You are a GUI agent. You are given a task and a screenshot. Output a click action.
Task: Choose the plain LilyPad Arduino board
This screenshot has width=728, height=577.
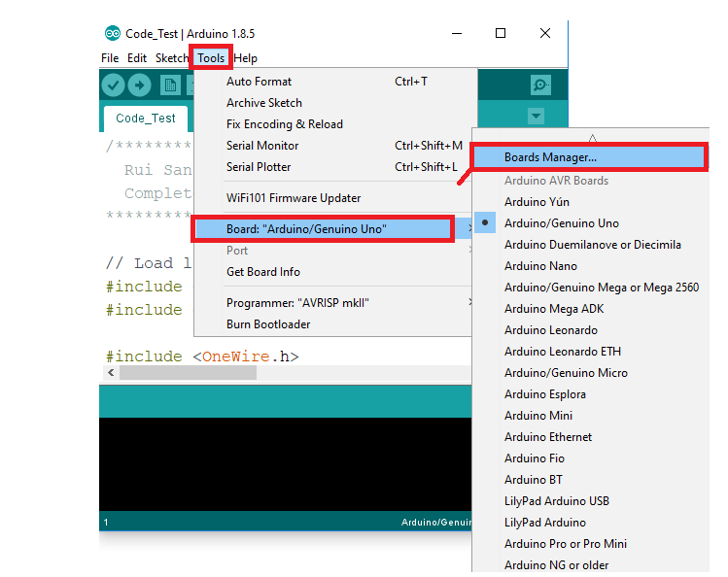point(591,522)
